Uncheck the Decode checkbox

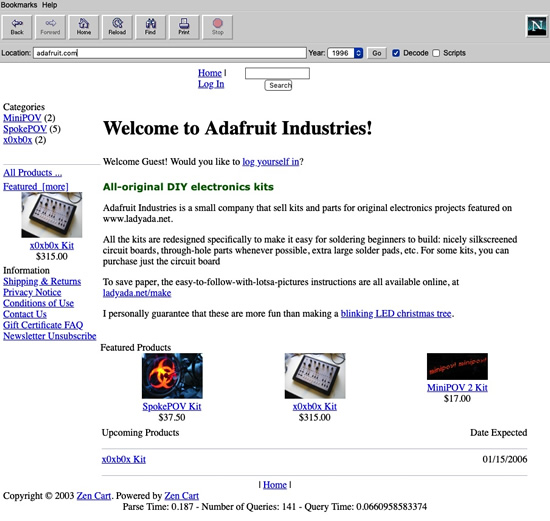point(396,53)
